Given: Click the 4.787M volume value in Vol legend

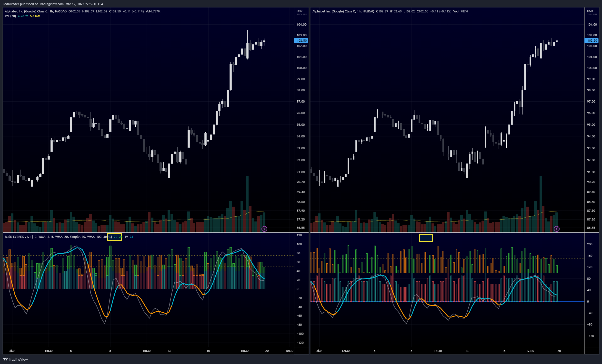Looking at the screenshot, I should (x=23, y=16).
